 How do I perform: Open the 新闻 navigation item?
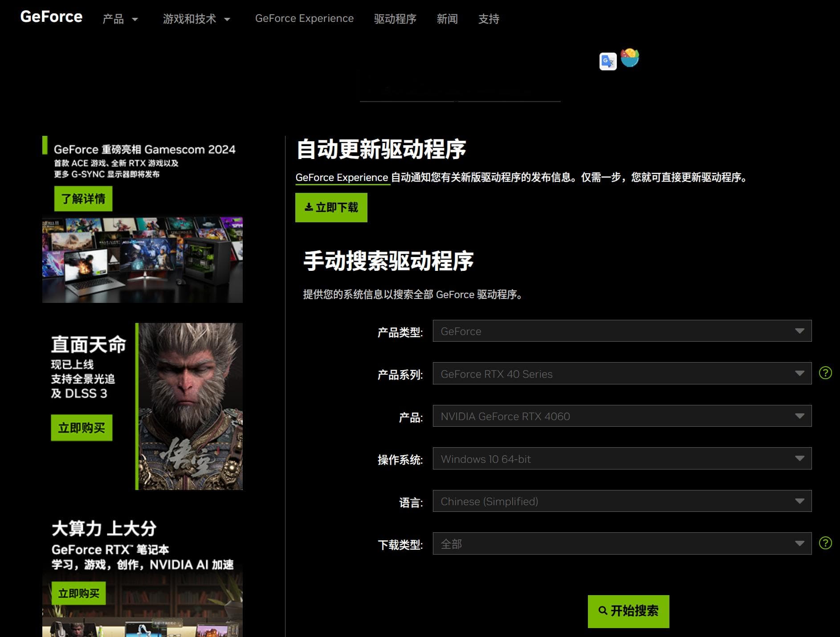447,19
